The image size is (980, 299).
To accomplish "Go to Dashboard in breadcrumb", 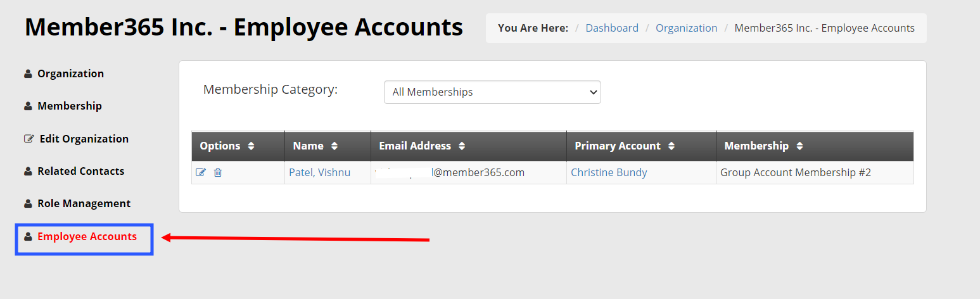I will pos(612,28).
